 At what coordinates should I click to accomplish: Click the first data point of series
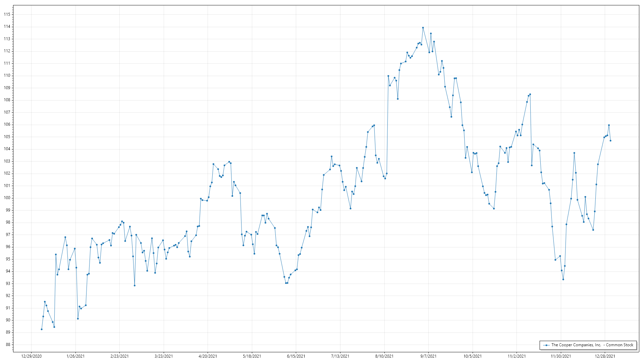click(42, 329)
